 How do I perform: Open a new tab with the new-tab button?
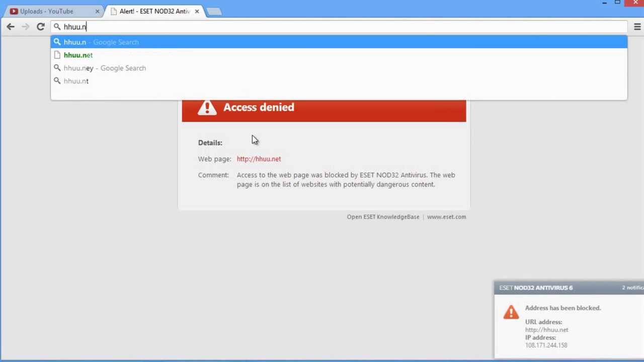(214, 11)
